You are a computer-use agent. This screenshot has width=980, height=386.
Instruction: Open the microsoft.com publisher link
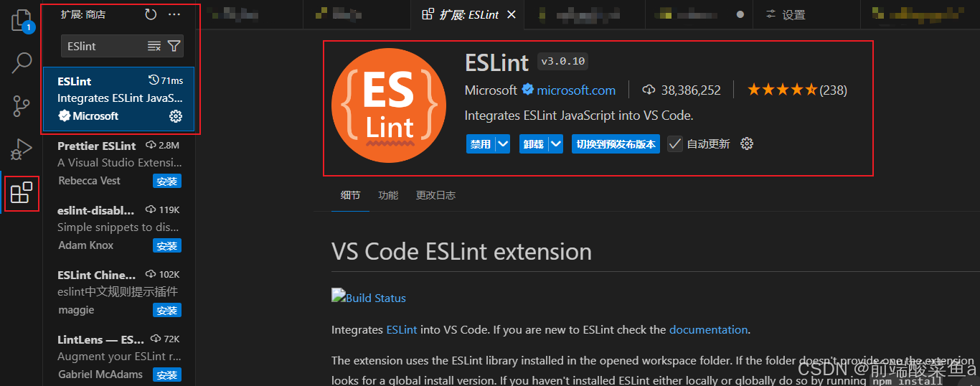coord(576,90)
